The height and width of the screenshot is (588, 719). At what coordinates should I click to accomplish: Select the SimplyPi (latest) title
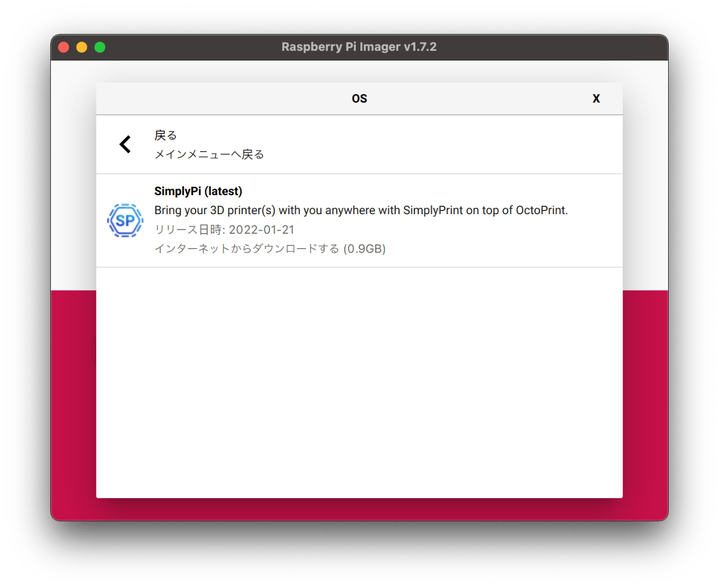pos(198,191)
